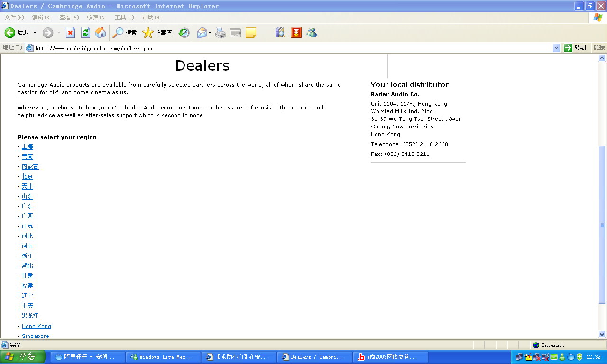
Task: Select the Hong Kong region link
Action: tap(37, 326)
